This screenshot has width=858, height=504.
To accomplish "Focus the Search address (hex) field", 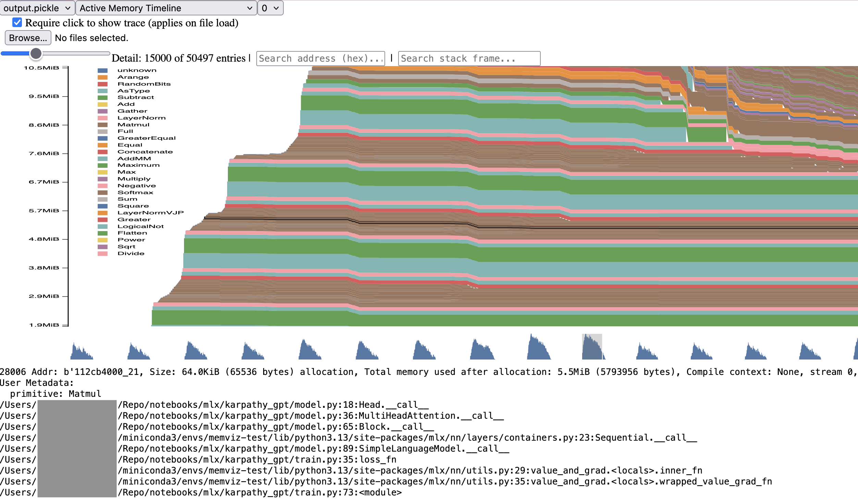I will [x=320, y=59].
